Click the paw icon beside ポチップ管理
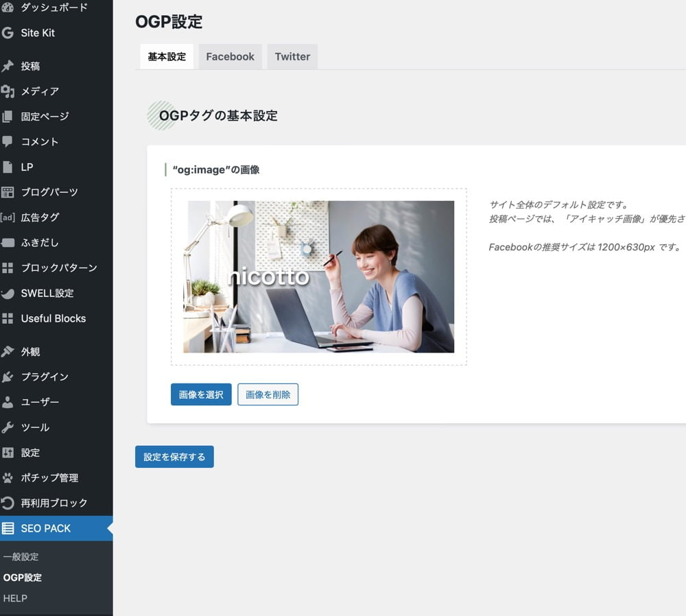Screen dimensions: 686x616 [8, 477]
